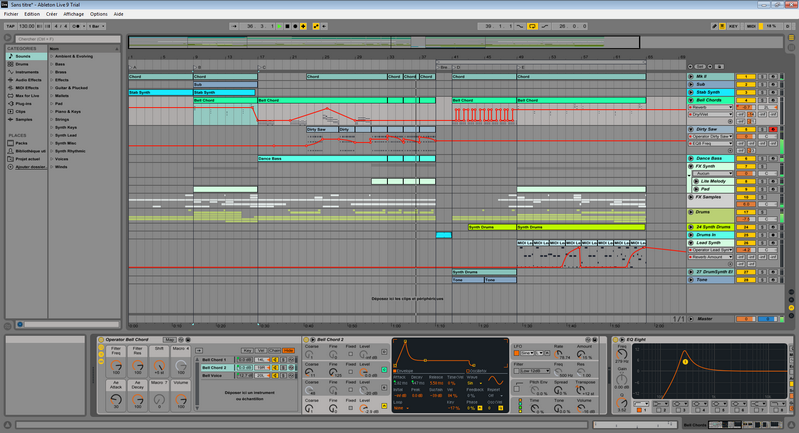The width and height of the screenshot is (799, 433).
Task: Open the Créer menu
Action: click(51, 14)
